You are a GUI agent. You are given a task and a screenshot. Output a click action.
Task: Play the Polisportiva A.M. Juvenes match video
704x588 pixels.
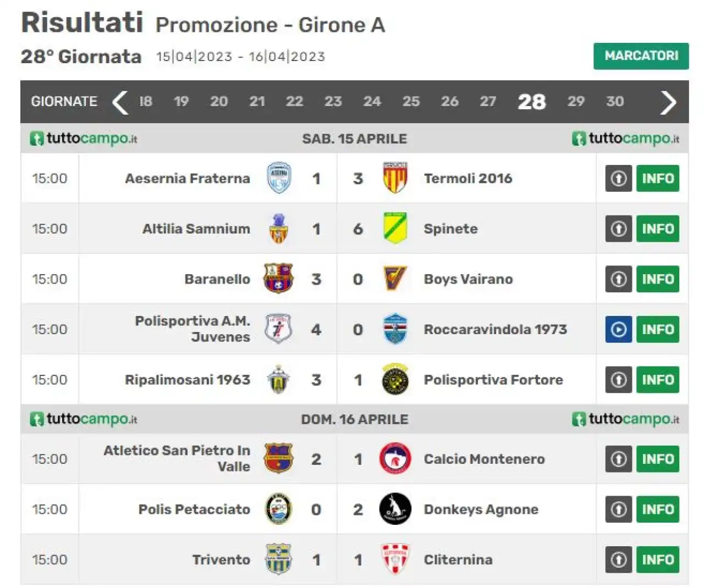[x=619, y=329]
